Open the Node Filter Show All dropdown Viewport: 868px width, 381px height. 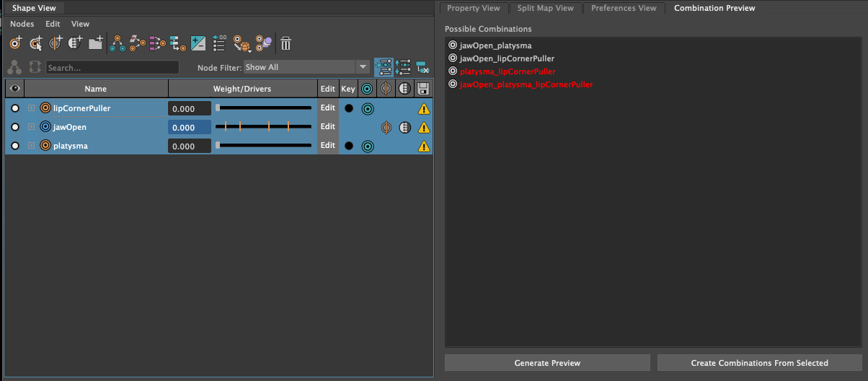306,67
